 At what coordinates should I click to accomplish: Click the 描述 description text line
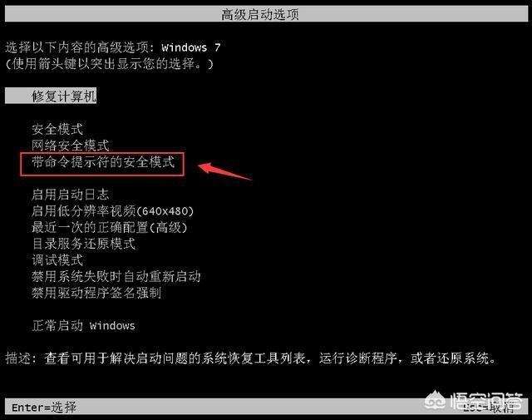[251, 358]
